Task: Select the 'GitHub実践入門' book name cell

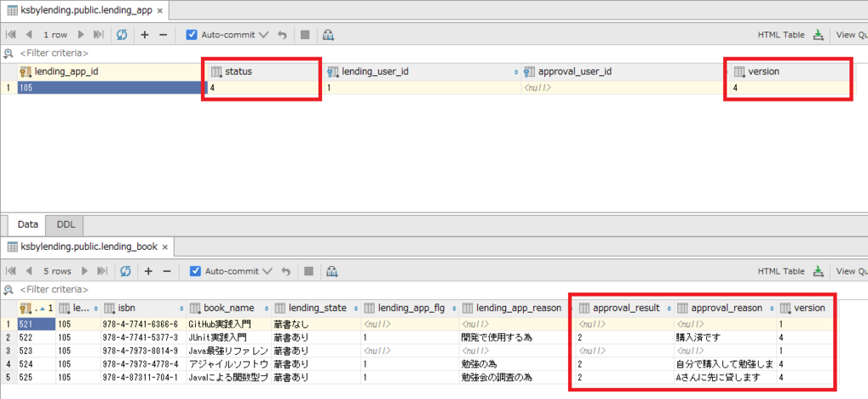Action: [229, 324]
